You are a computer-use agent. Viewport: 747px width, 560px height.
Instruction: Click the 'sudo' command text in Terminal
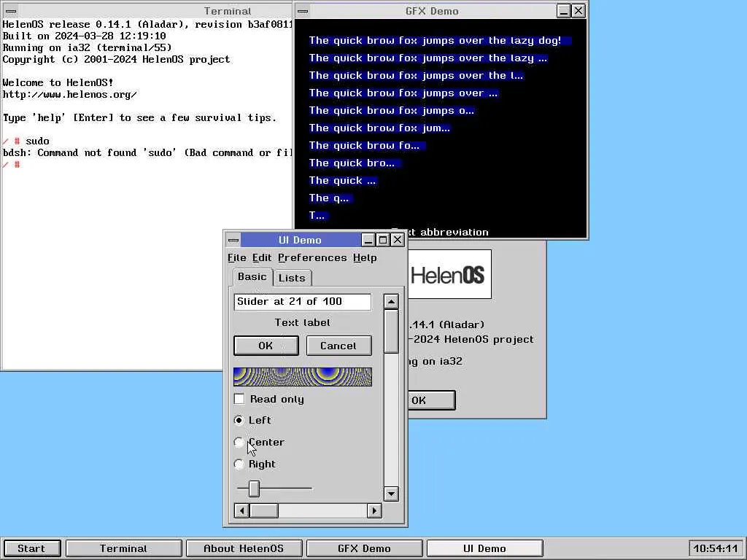click(38, 141)
